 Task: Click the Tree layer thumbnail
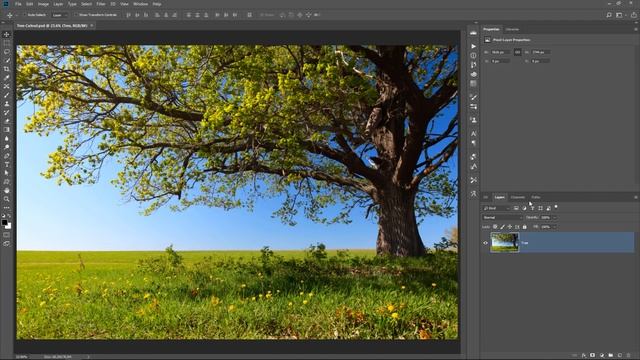505,242
